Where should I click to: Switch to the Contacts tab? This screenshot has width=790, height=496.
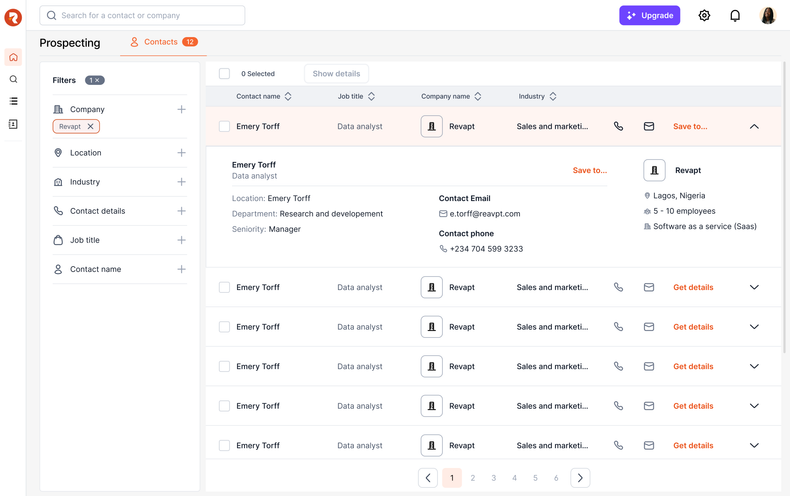pos(160,42)
